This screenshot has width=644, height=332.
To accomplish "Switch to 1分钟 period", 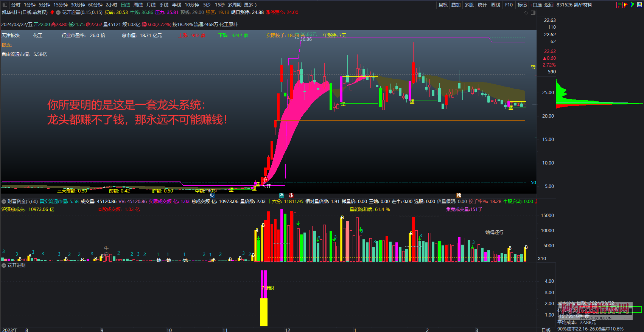I will tap(30, 5).
